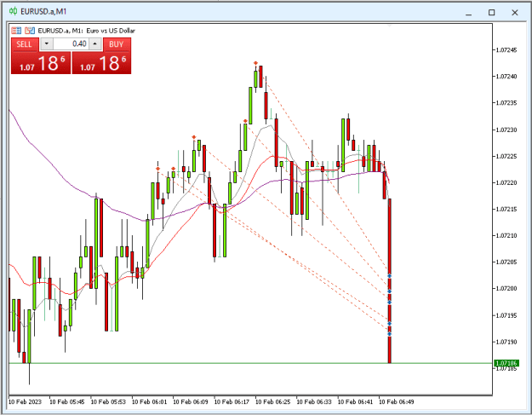532x415 pixels.
Task: Toggle the one-click trading panel icon
Action: coord(16,31)
